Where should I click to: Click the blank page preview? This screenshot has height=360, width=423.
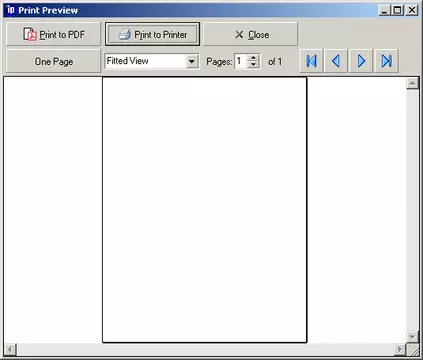[204, 210]
